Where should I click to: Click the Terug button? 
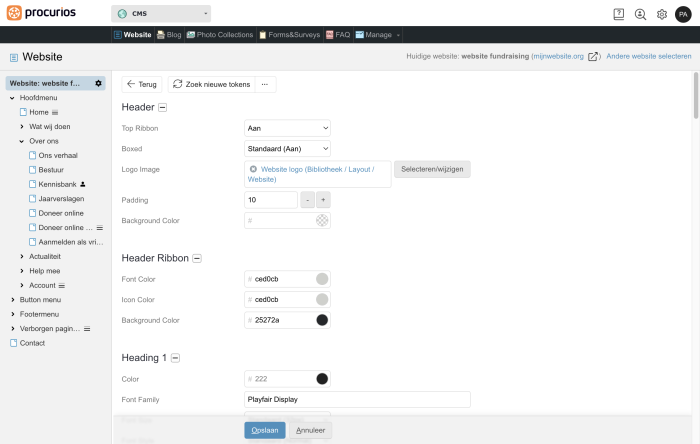pos(142,84)
